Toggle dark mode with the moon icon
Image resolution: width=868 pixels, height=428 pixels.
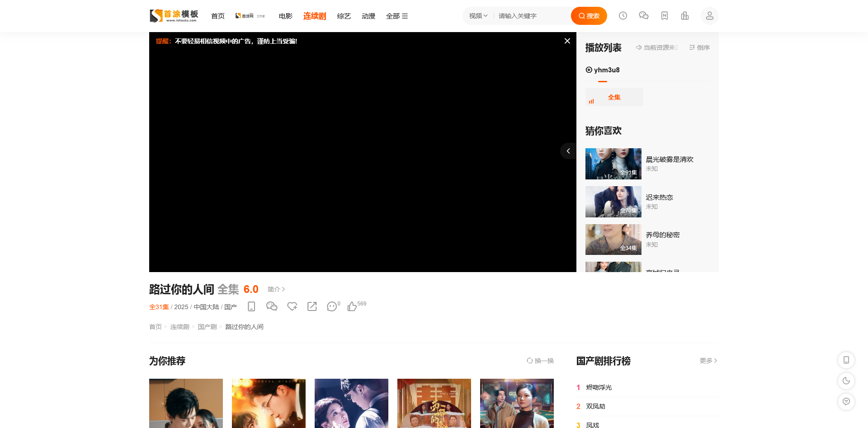[846, 381]
